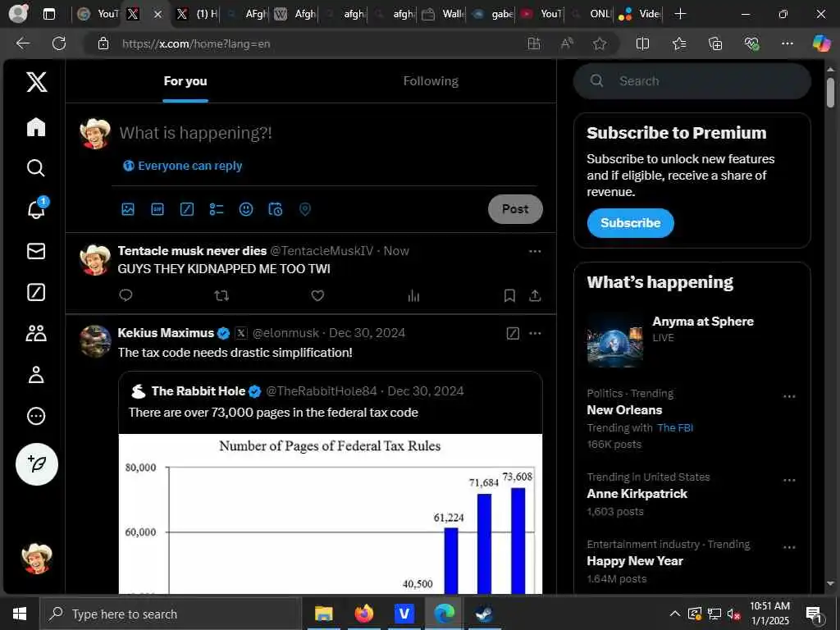Switch to the gabe browser tab

click(x=492, y=14)
